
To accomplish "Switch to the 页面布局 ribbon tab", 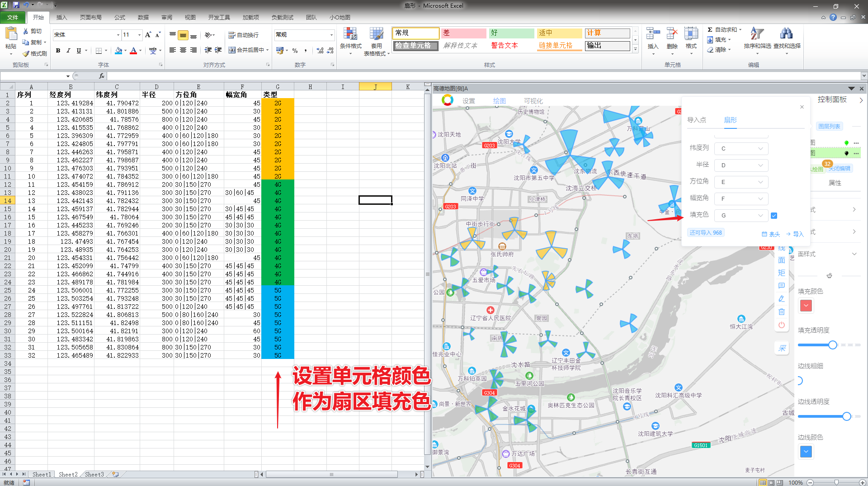I will pos(90,17).
